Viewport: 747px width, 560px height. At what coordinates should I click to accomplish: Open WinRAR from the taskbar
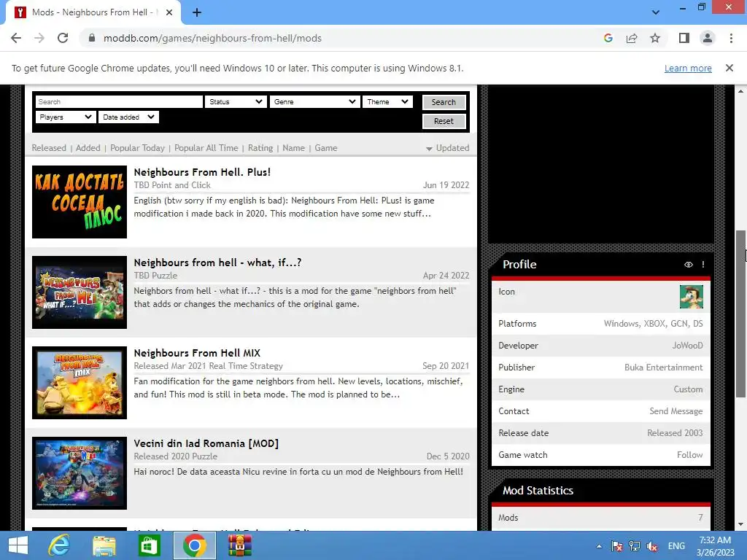[x=239, y=545]
